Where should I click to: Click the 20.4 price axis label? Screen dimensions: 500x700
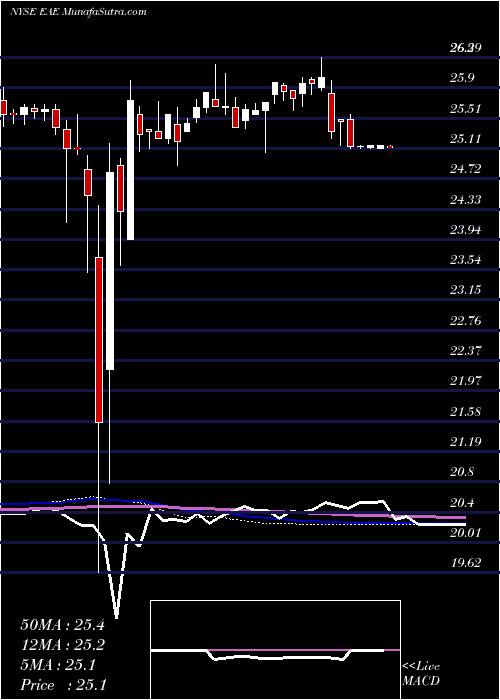point(463,502)
